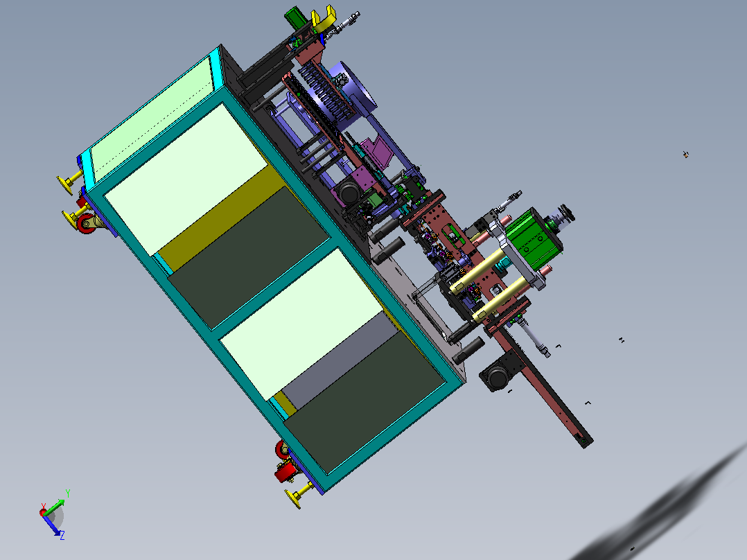Select the black cylindrical motor near rail end
This screenshot has width=747, height=560.
pos(496,376)
